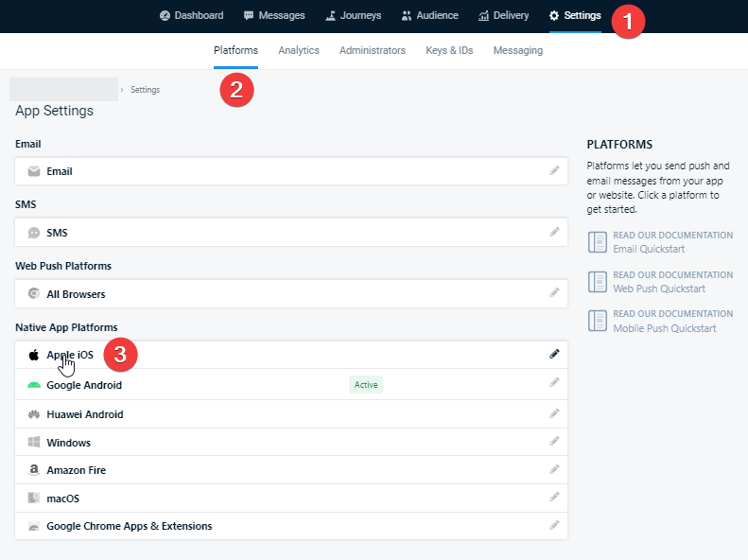The height and width of the screenshot is (560, 748).
Task: Click document icon beside Mobile Push Quickstart
Action: click(x=598, y=321)
